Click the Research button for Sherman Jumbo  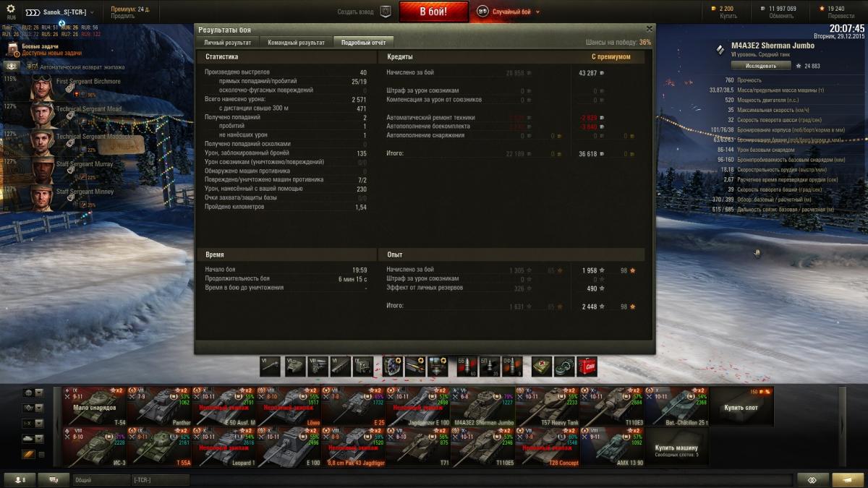pos(761,66)
